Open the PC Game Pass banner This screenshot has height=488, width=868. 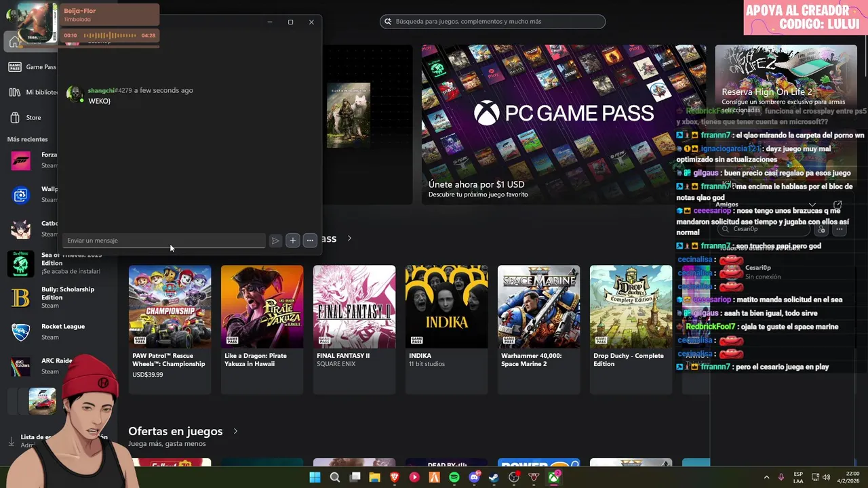tap(564, 125)
